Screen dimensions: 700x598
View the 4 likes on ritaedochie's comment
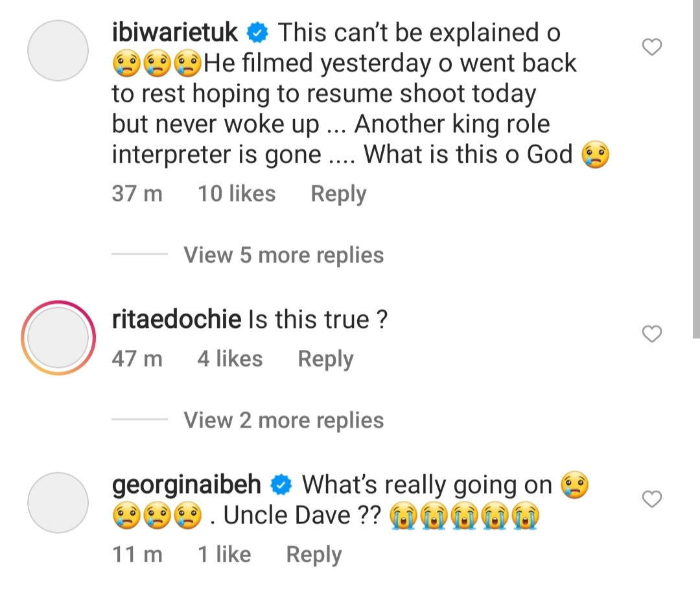point(229,359)
